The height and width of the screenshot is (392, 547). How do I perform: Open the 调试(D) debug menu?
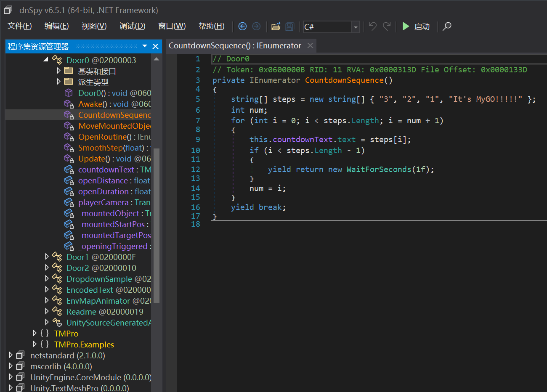tap(132, 26)
